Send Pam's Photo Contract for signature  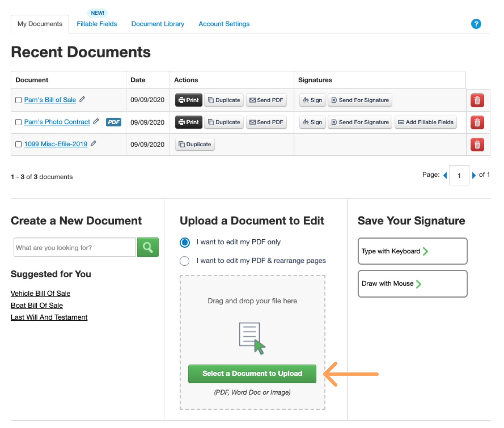360,122
